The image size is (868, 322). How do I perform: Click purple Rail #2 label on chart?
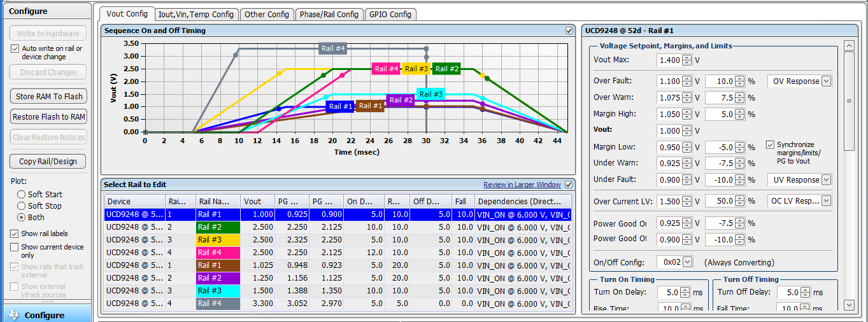click(x=401, y=100)
